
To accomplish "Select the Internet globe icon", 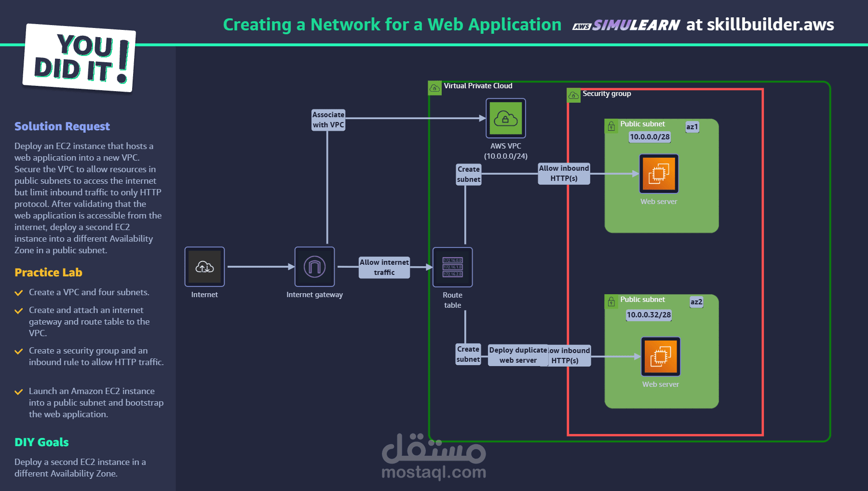I will coord(204,266).
